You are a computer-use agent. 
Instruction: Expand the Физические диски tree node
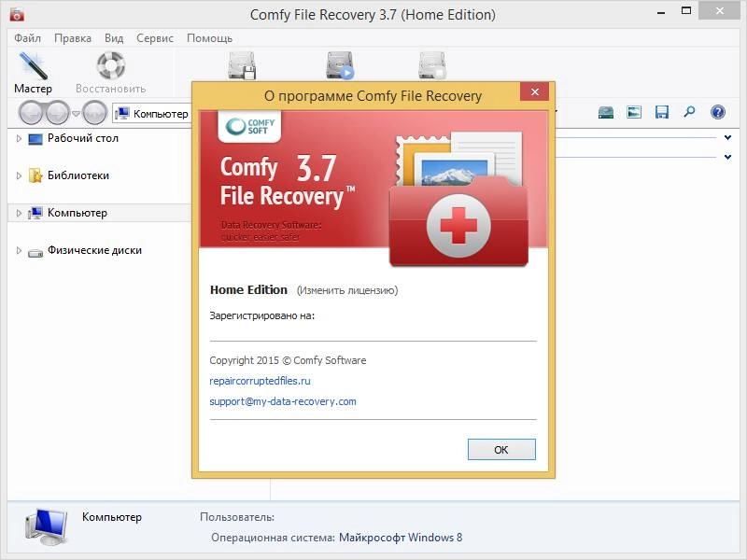tap(19, 250)
